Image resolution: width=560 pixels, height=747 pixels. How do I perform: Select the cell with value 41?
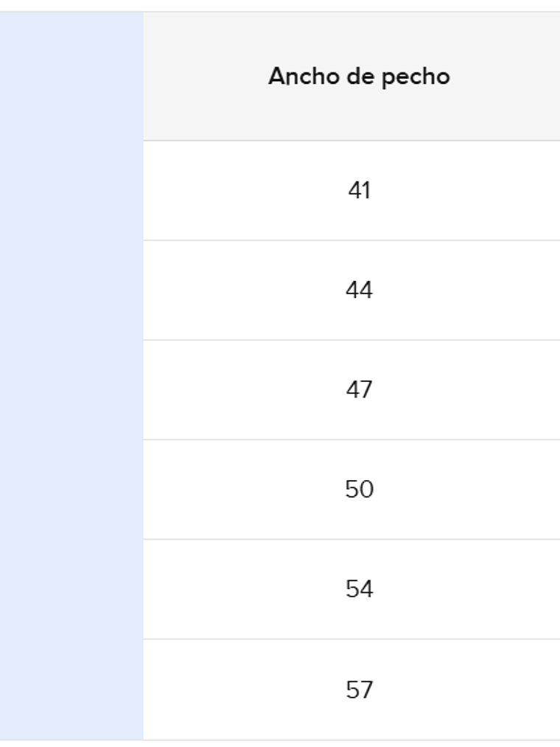359,190
